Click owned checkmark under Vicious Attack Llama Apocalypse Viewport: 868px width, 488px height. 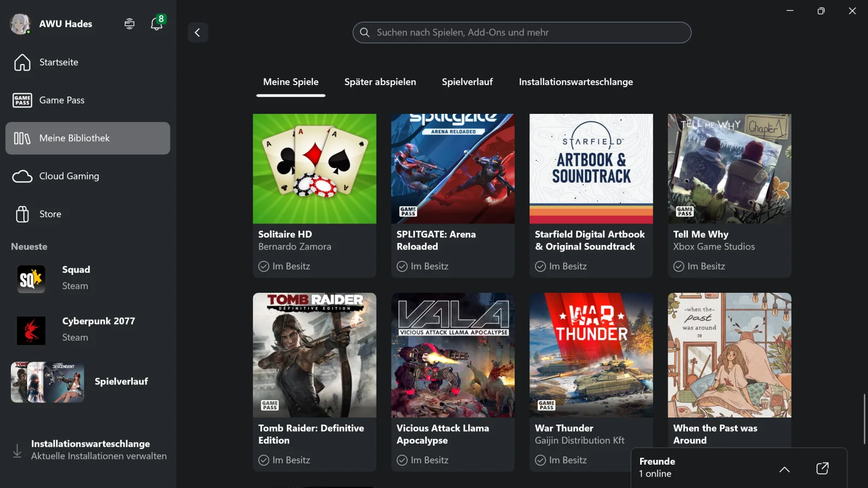click(x=402, y=460)
